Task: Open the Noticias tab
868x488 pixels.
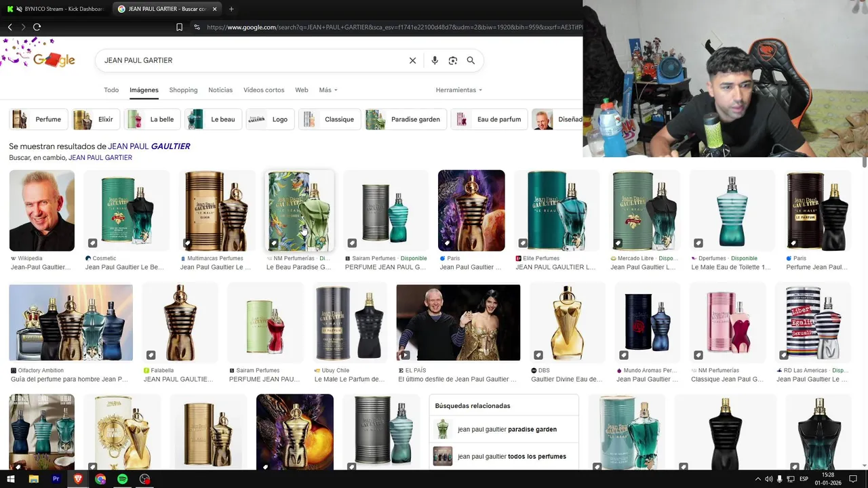Action: click(x=220, y=90)
